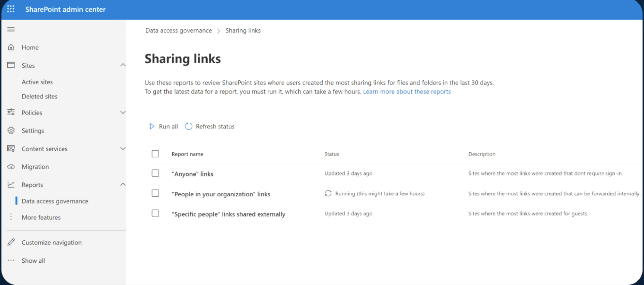Image resolution: width=644 pixels, height=285 pixels.
Task: Check the "Specific people" links row checkbox
Action: coord(155,213)
